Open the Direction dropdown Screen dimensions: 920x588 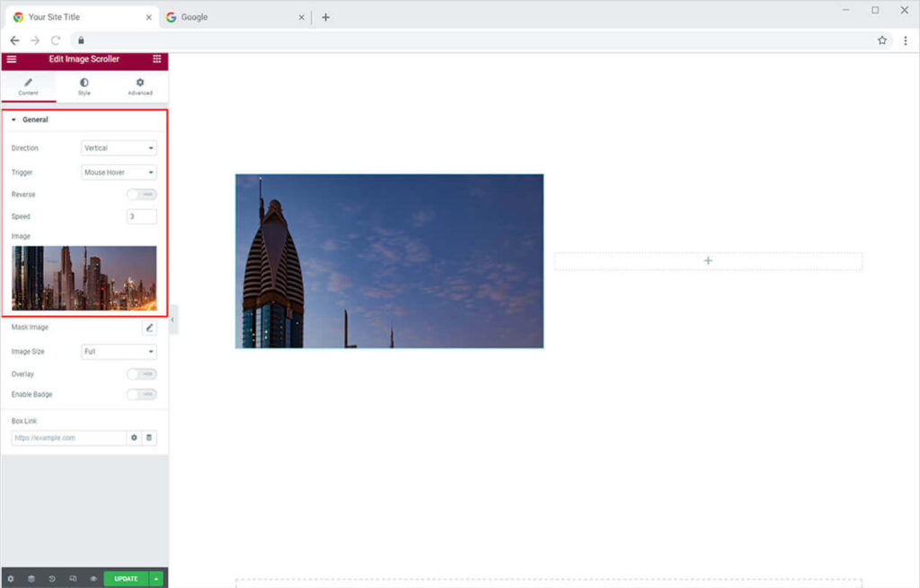119,148
